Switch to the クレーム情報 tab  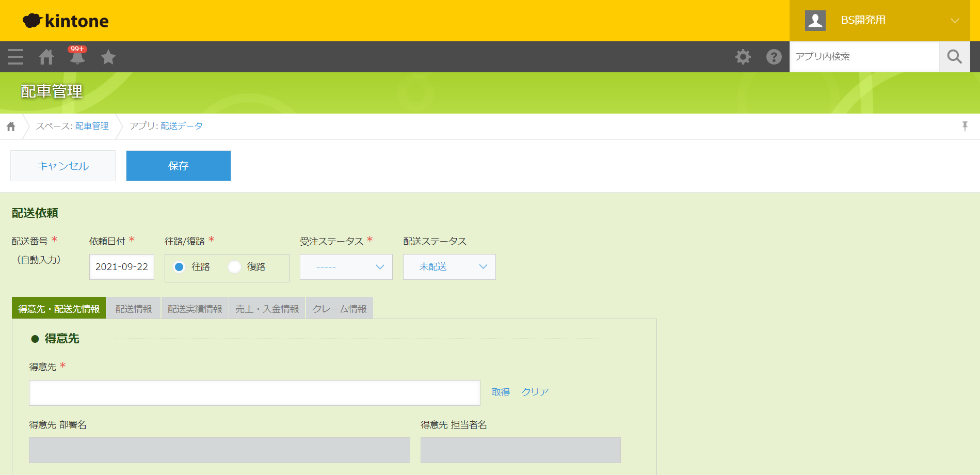point(339,309)
